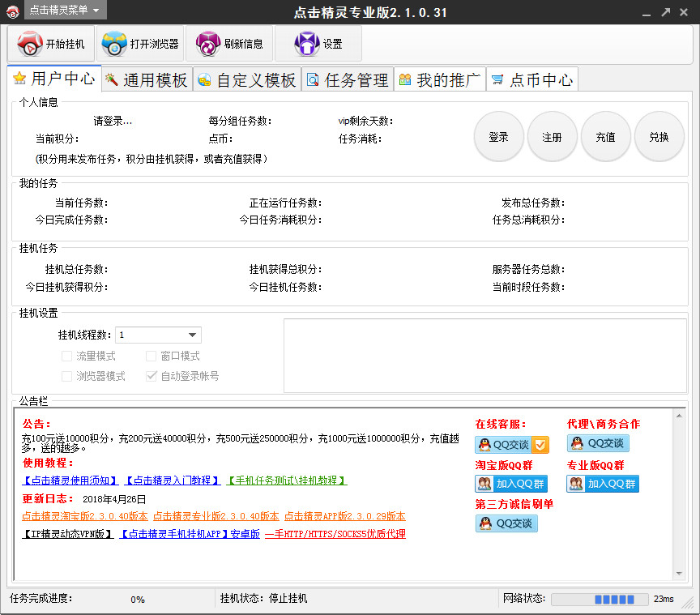Image resolution: width=700 pixels, height=615 pixels.
Task: Click the 网络状态 progress bar
Action: [x=600, y=600]
